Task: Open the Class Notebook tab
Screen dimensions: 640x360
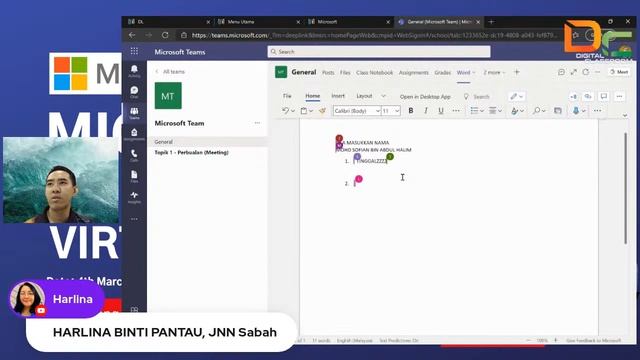Action: click(x=374, y=72)
